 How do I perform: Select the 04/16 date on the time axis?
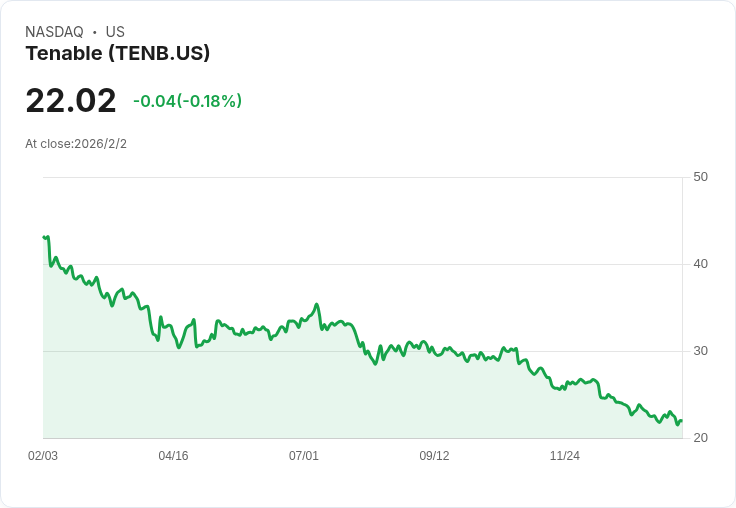tap(173, 456)
